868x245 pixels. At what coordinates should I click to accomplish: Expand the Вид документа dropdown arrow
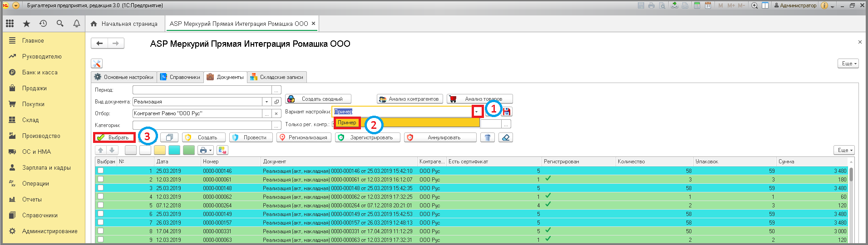[266, 102]
